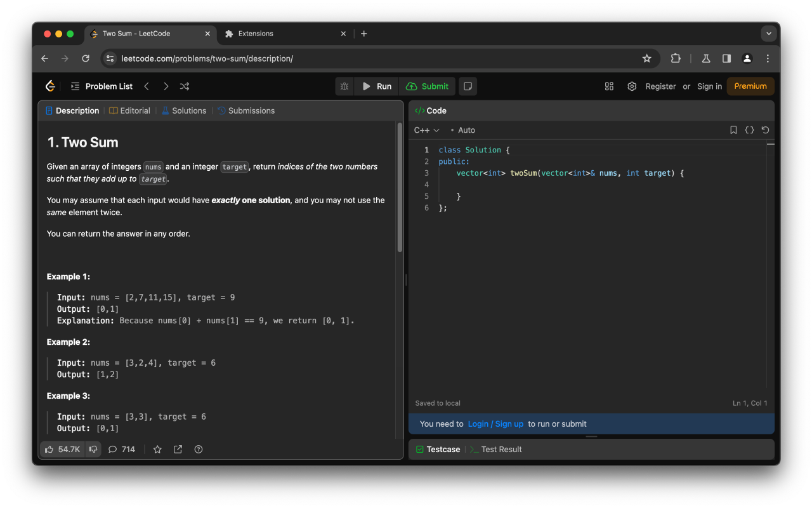The height and width of the screenshot is (508, 812).
Task: Click the debug bug icon
Action: tap(344, 86)
